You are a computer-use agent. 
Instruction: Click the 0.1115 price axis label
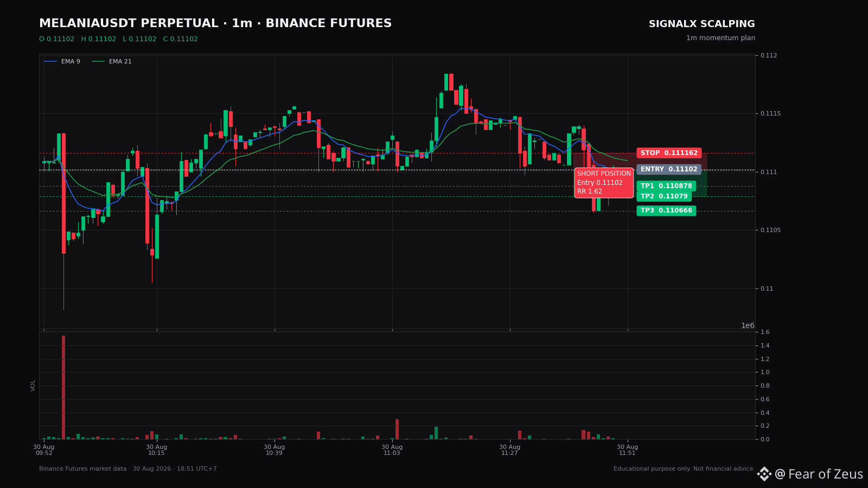[x=770, y=113]
